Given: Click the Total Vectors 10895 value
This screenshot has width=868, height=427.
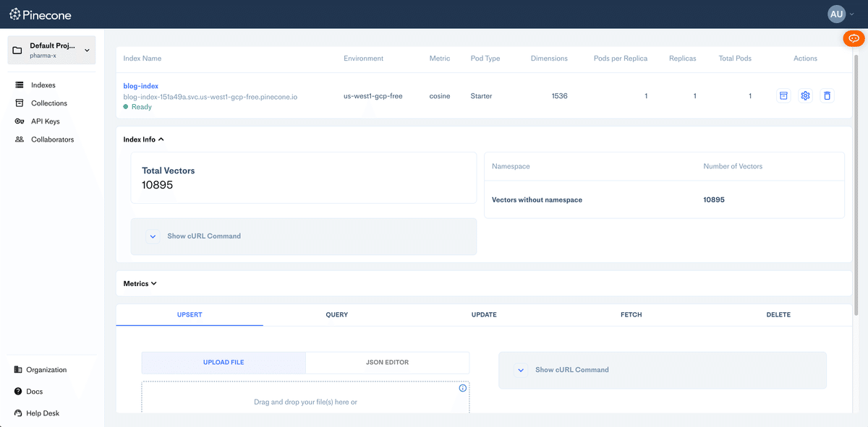Looking at the screenshot, I should click(158, 185).
